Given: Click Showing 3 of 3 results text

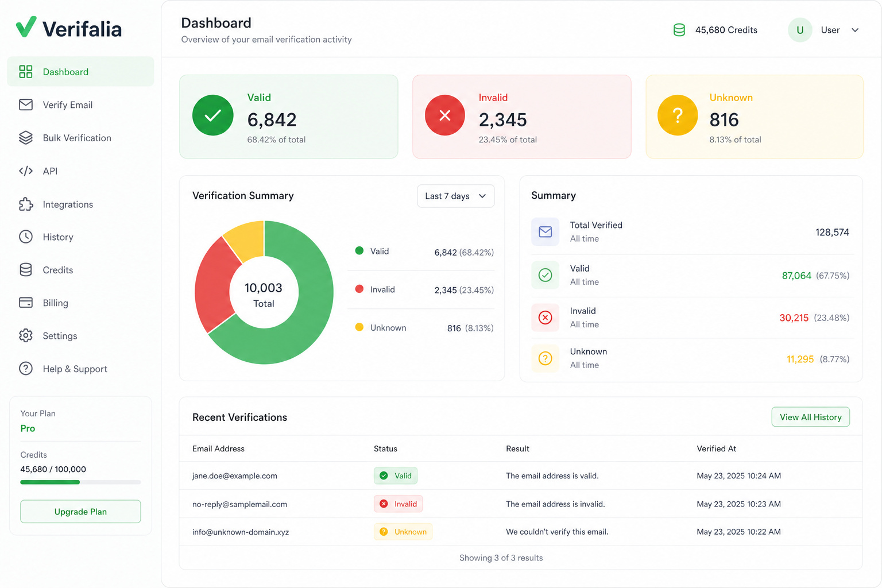Looking at the screenshot, I should point(501,558).
